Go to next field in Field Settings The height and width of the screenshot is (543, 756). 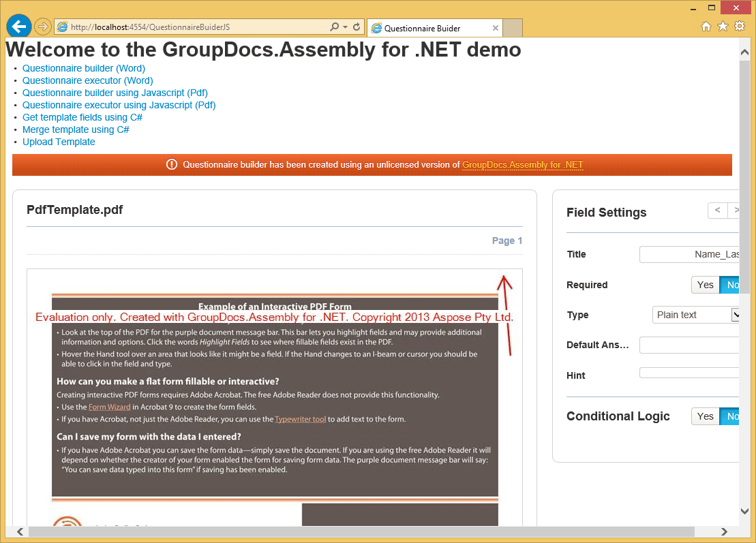coord(735,210)
